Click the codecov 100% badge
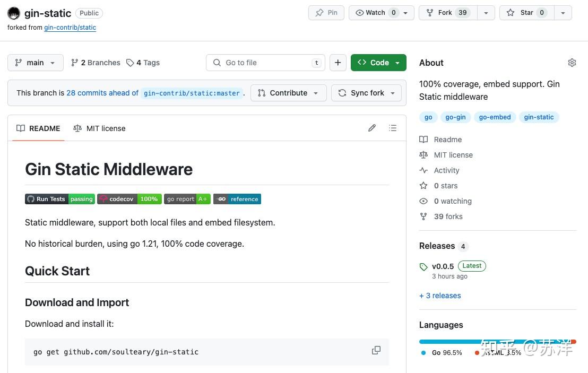588x373 pixels. pyautogui.click(x=129, y=199)
